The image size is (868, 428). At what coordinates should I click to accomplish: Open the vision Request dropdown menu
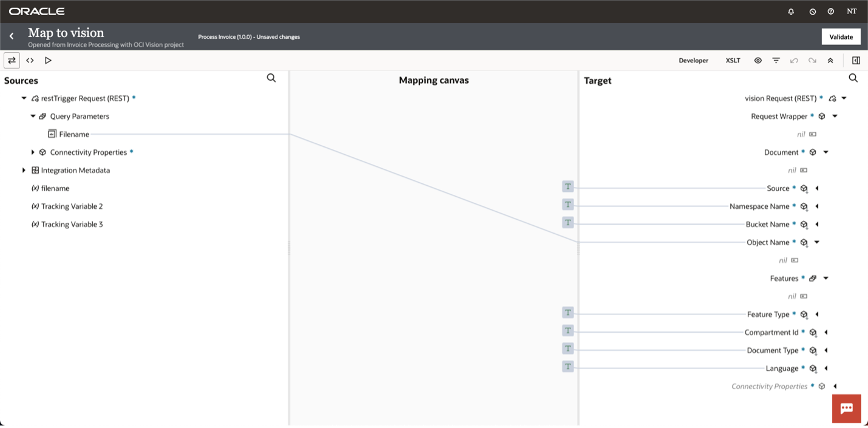844,98
